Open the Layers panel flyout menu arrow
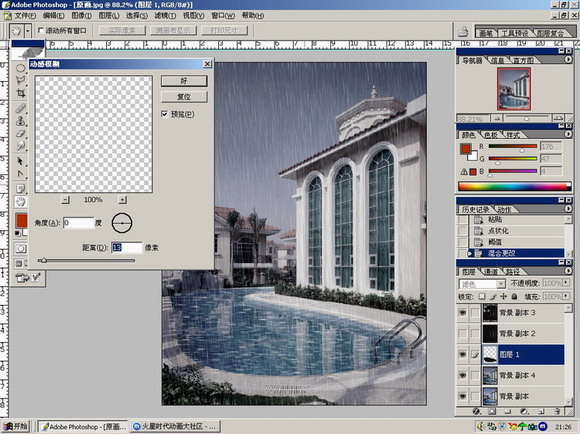Viewport: 580px width, 434px height. coord(568,271)
